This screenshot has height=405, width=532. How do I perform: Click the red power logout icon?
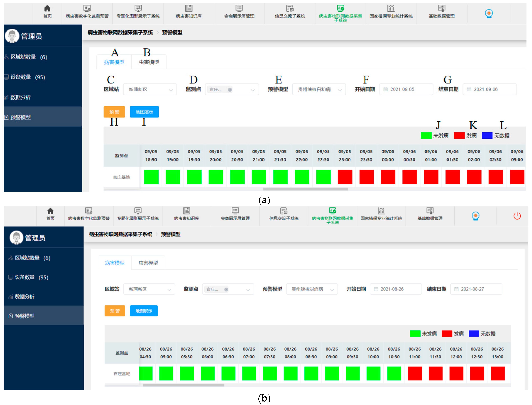tap(517, 216)
